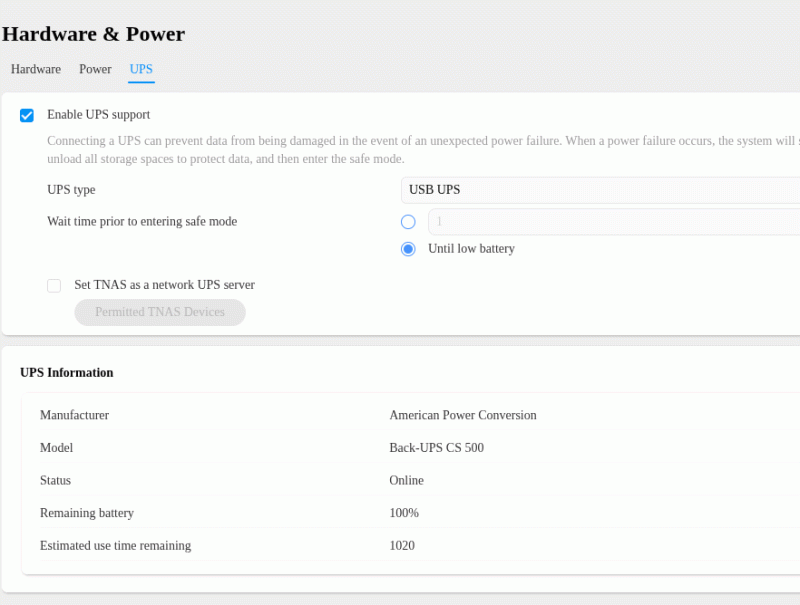Viewport: 800px width, 605px height.
Task: Check Set TNAS as network UPS server
Action: pyautogui.click(x=54, y=286)
